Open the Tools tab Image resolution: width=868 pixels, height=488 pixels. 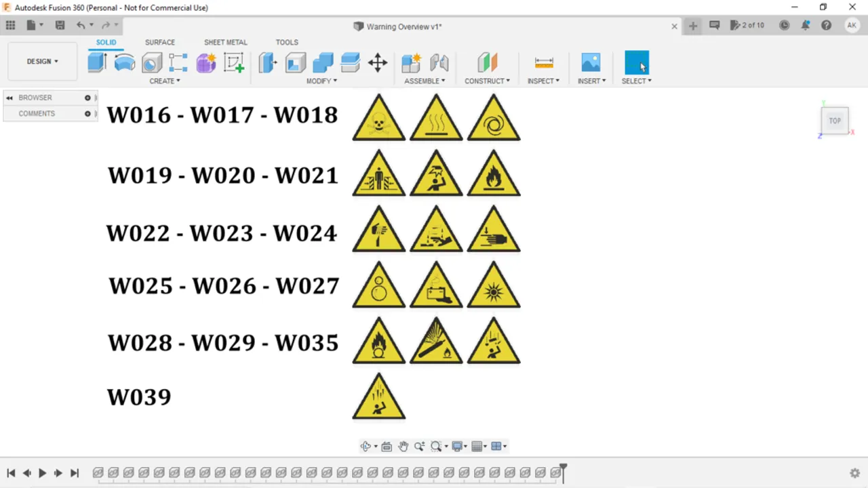pos(286,42)
